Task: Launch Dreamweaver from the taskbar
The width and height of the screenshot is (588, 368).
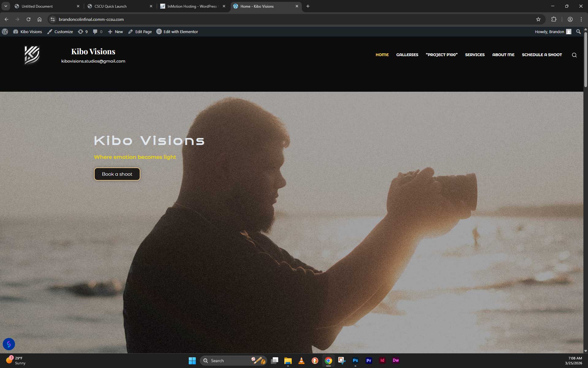Action: point(396,360)
